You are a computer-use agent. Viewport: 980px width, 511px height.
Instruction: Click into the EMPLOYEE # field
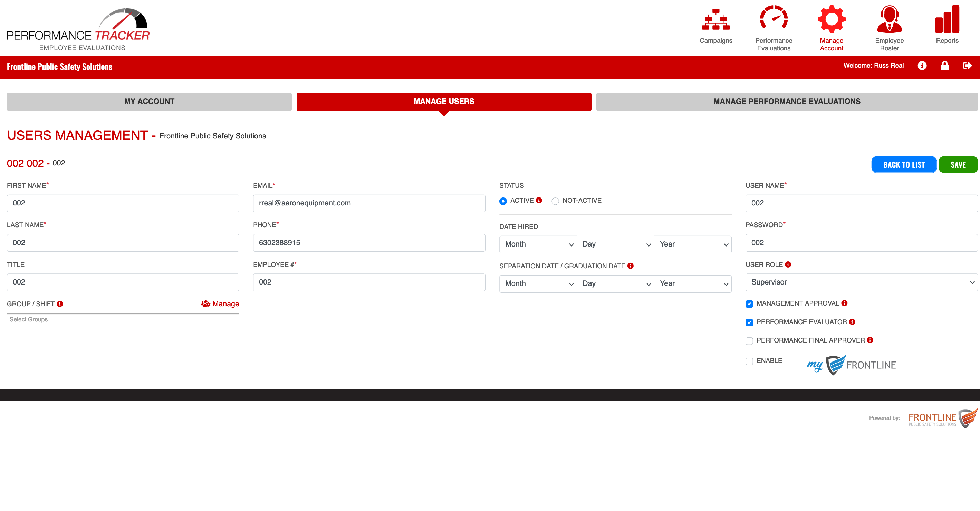(x=369, y=282)
